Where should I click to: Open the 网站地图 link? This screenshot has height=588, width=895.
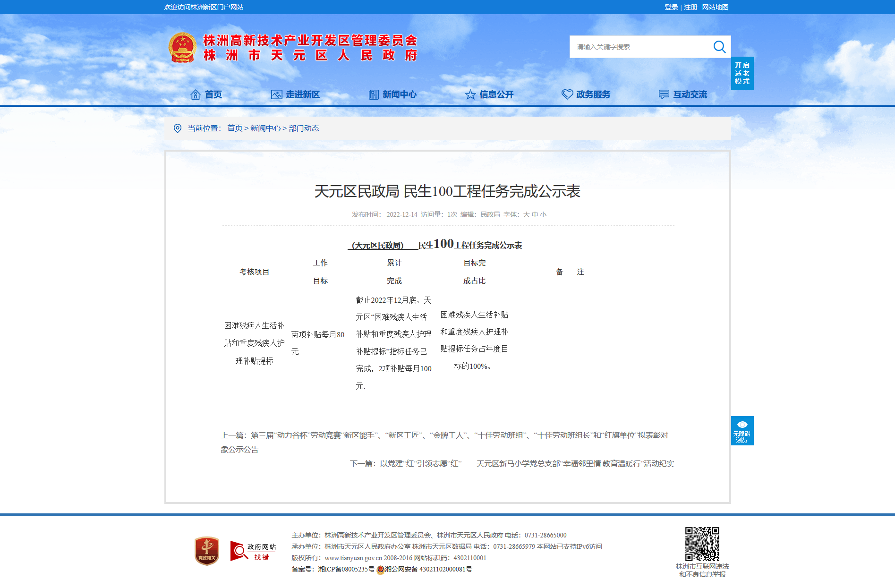[x=715, y=7]
